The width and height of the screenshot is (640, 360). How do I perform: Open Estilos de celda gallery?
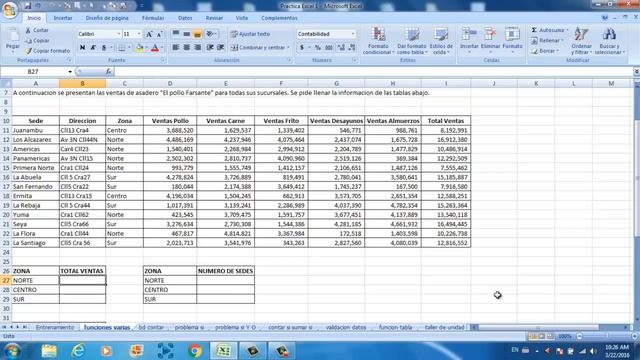pyautogui.click(x=441, y=41)
